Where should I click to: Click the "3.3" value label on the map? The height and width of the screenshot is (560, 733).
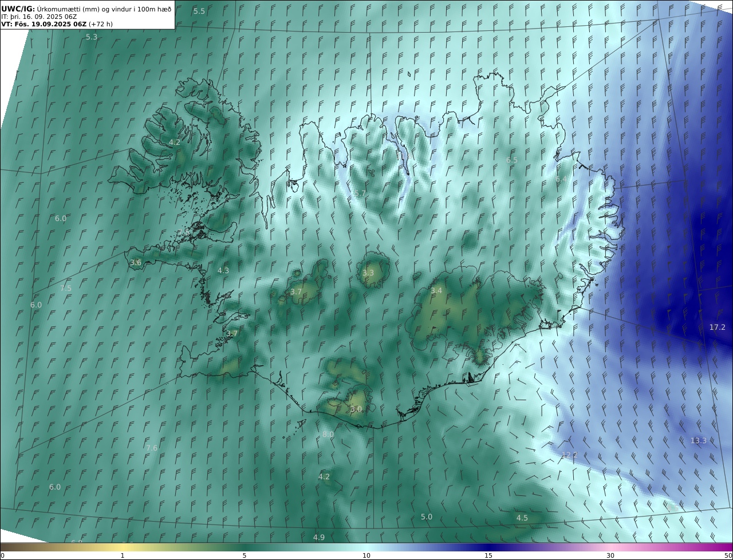point(368,273)
